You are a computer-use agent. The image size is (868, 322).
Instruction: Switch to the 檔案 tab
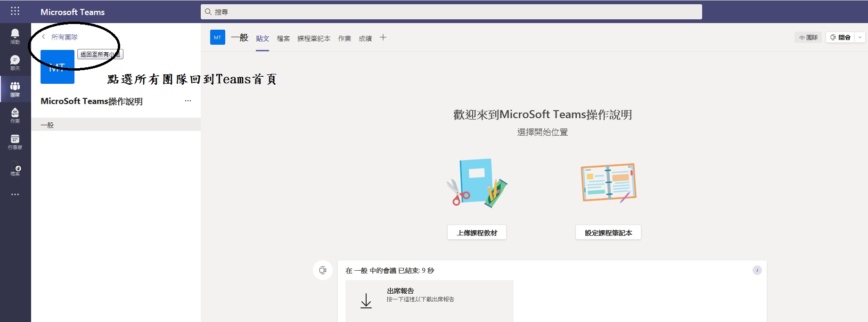coord(283,39)
